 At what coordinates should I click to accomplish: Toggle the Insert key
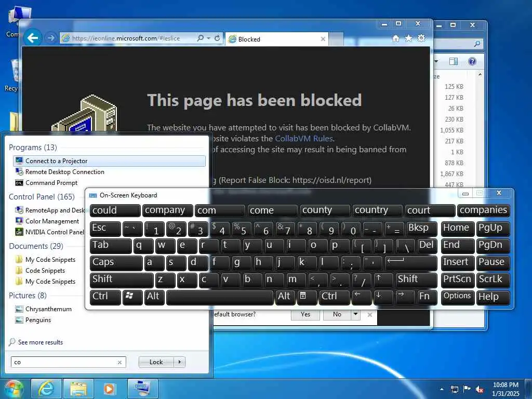click(x=458, y=262)
